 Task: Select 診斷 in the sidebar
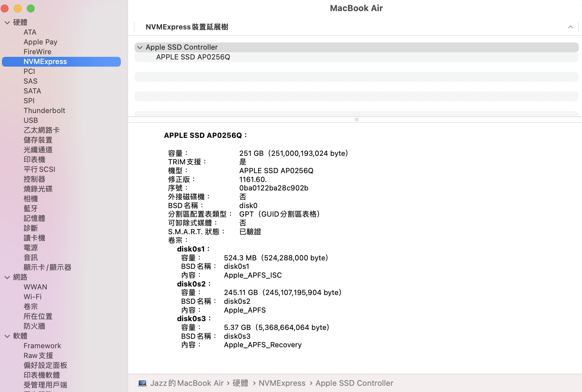coord(31,228)
